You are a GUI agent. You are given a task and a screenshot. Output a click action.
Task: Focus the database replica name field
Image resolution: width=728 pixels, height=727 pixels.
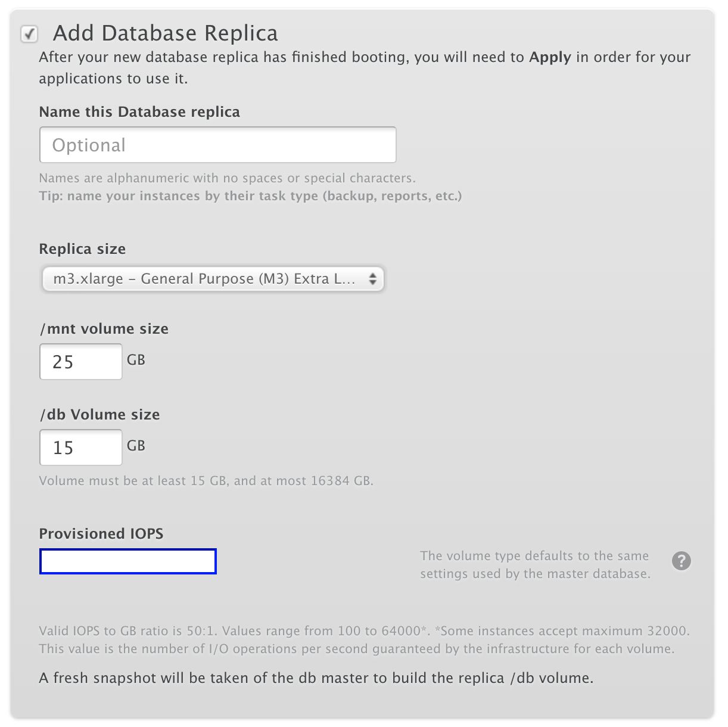(x=217, y=145)
